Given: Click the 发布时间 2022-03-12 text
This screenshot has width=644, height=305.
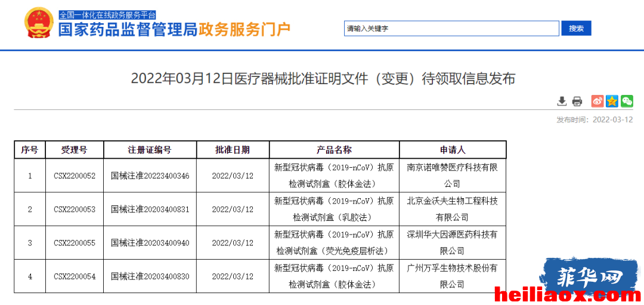Looking at the screenshot, I should pos(595,119).
